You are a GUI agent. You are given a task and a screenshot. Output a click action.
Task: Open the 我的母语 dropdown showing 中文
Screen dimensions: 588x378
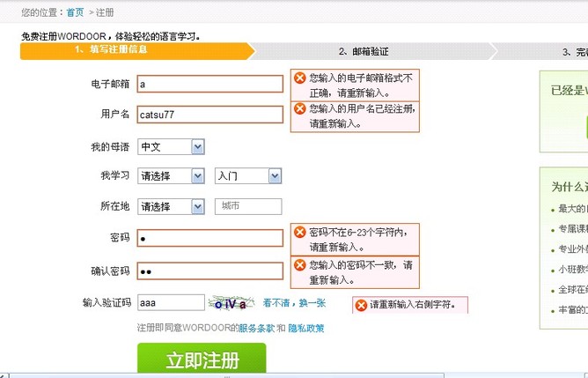tap(171, 147)
